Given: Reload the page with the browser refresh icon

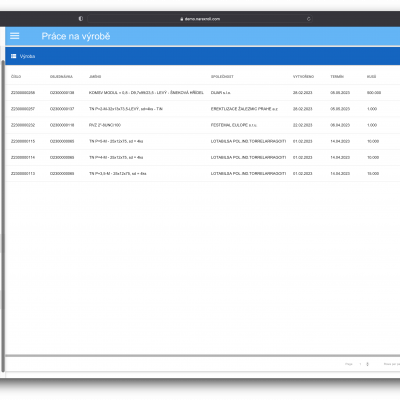Looking at the screenshot, I should [x=309, y=19].
